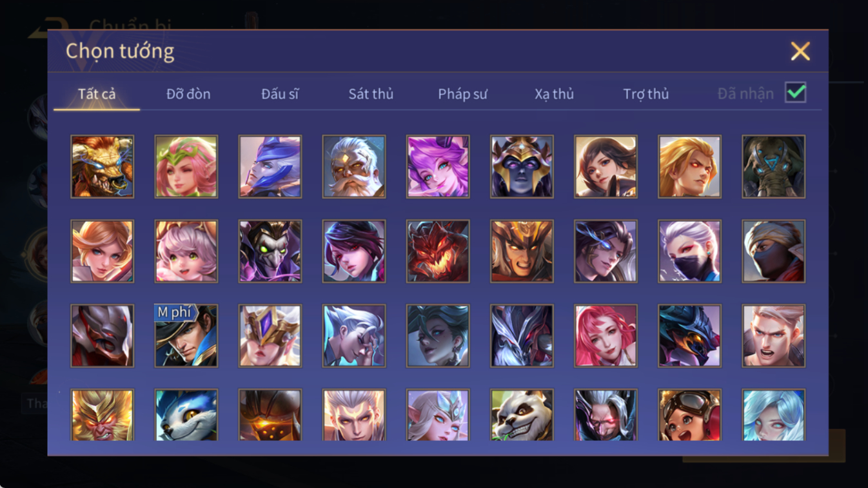Viewport: 868px width, 488px height.
Task: Close the Chọn tướng dialog
Action: [x=800, y=51]
